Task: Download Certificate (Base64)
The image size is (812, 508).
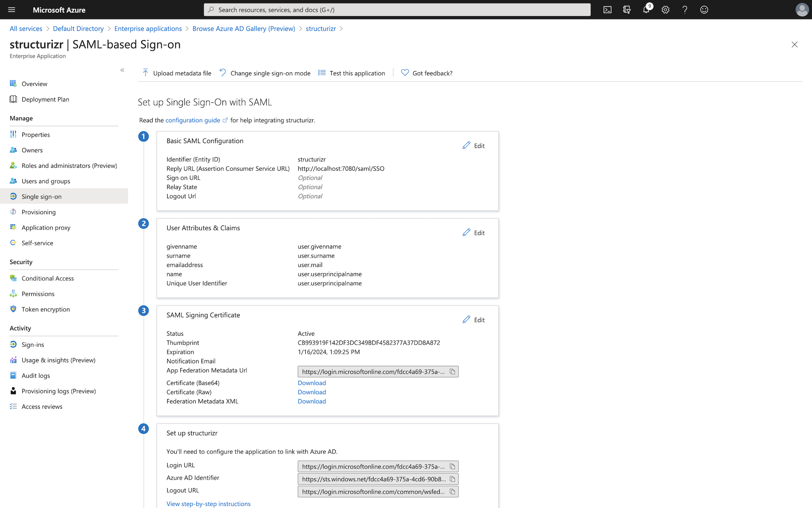Action: [312, 383]
